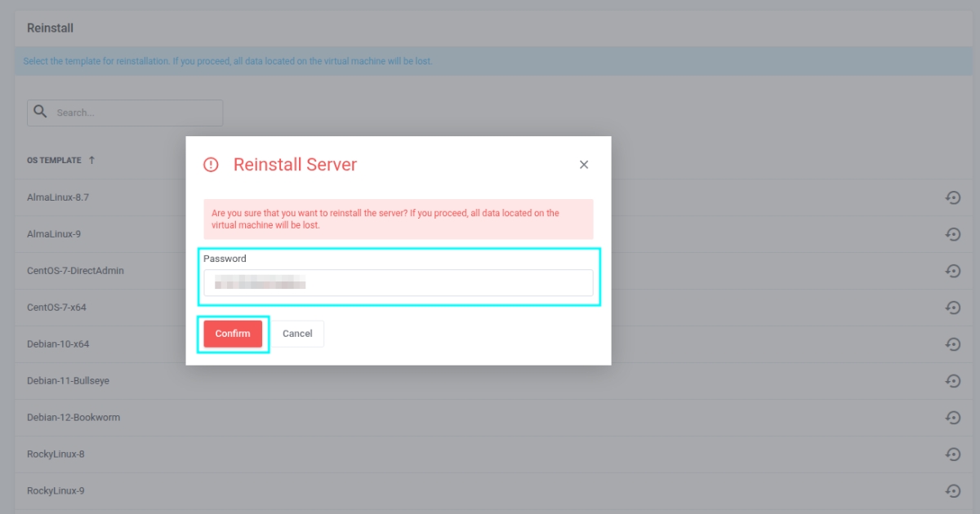Click reinstall icon for CentOS-7-x64
This screenshot has width=980, height=514.
[952, 308]
